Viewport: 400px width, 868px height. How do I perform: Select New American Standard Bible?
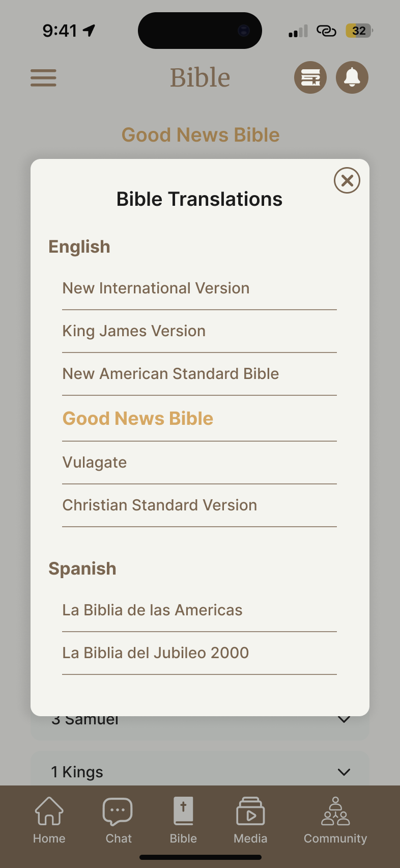click(x=170, y=374)
